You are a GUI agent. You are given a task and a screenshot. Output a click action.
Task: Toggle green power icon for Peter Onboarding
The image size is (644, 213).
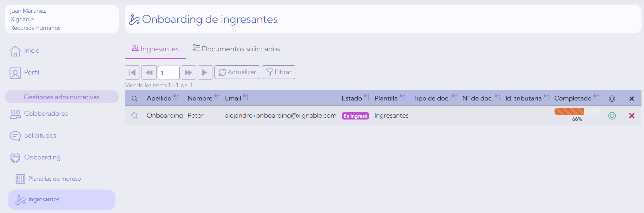click(x=612, y=116)
